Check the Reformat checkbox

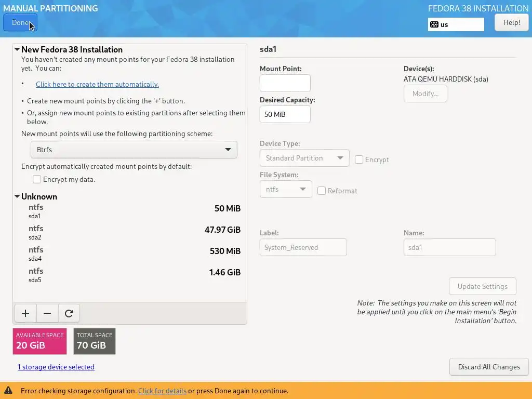321,191
